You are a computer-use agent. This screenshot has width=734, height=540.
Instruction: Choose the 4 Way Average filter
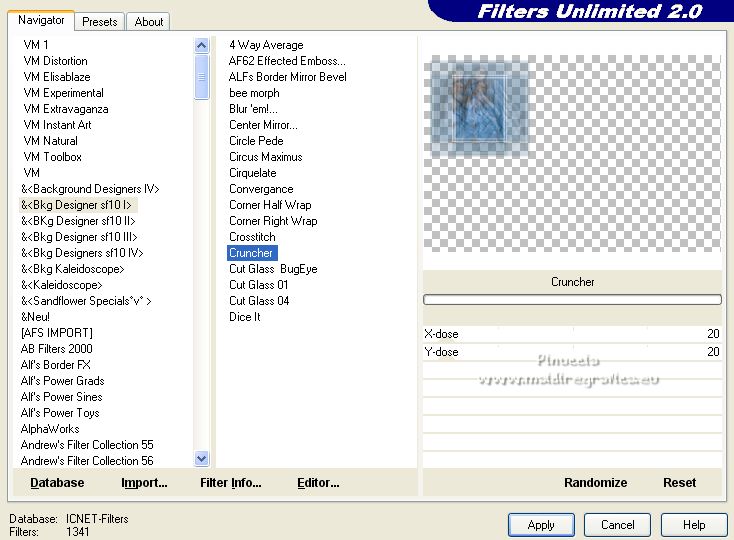pos(266,44)
